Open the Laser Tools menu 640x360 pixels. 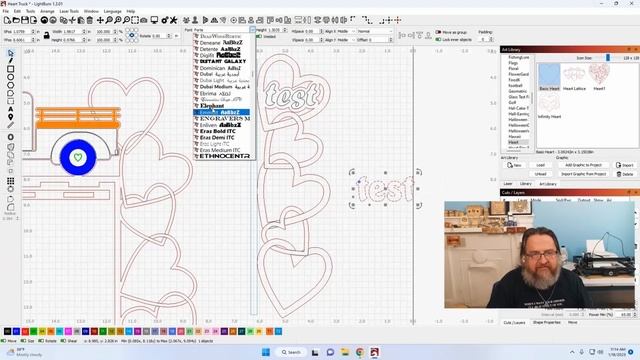pyautogui.click(x=69, y=11)
